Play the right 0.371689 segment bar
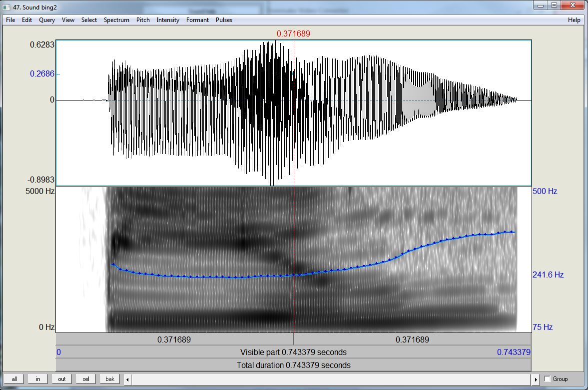The width and height of the screenshot is (588, 390). click(x=413, y=339)
